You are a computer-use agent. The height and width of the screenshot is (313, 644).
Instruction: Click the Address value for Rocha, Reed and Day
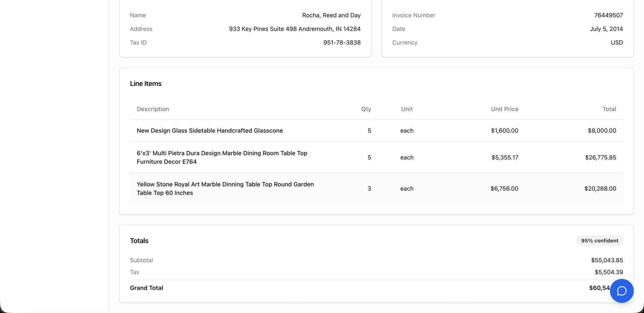pos(294,29)
